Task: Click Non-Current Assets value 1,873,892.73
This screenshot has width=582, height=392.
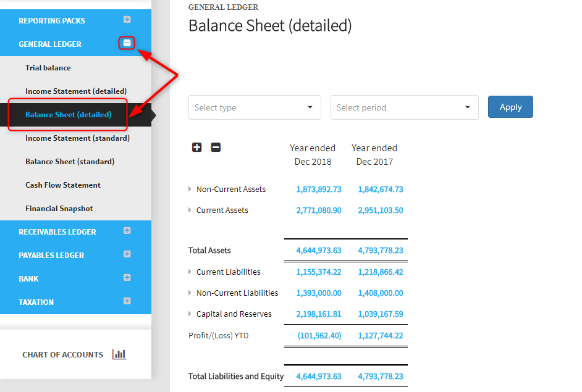Action: pyautogui.click(x=318, y=190)
